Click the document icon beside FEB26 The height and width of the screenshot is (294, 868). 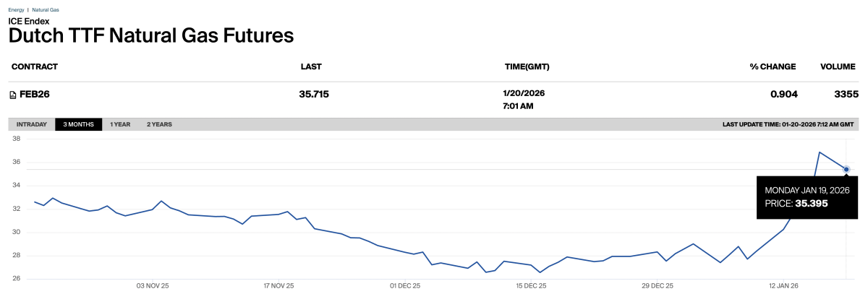tap(13, 95)
